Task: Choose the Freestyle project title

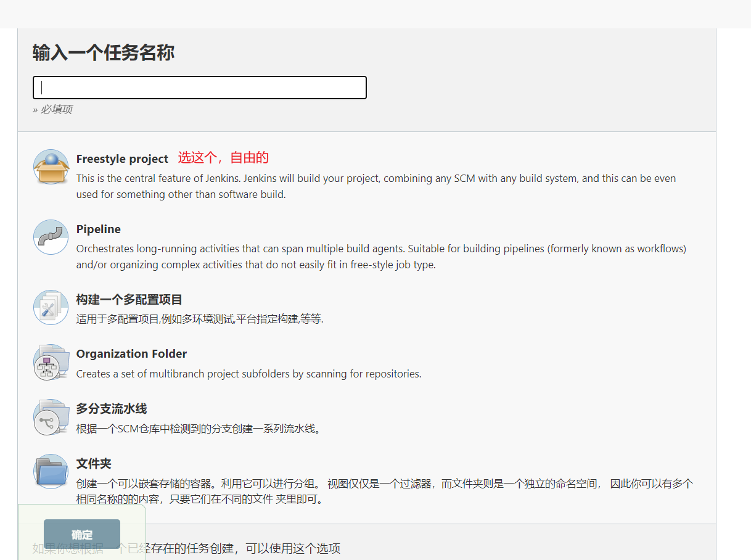Action: tap(122, 159)
